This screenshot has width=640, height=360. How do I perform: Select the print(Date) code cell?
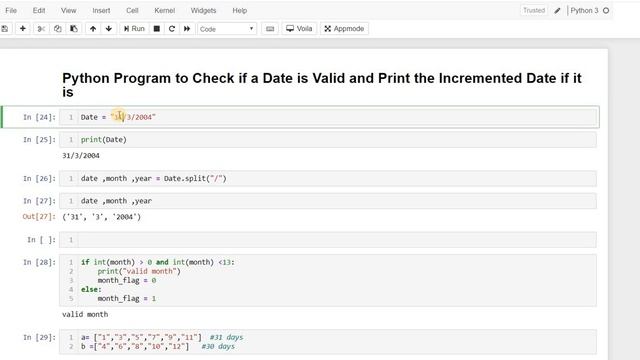[328, 140]
